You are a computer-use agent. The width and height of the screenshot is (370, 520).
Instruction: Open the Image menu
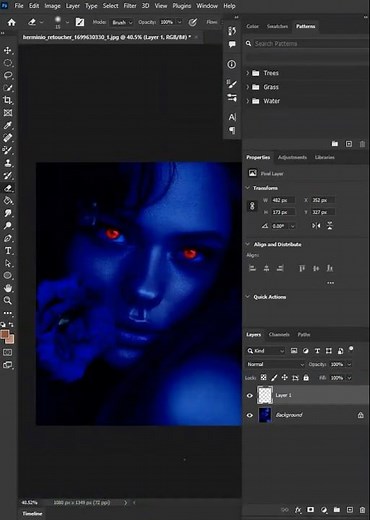[52, 6]
